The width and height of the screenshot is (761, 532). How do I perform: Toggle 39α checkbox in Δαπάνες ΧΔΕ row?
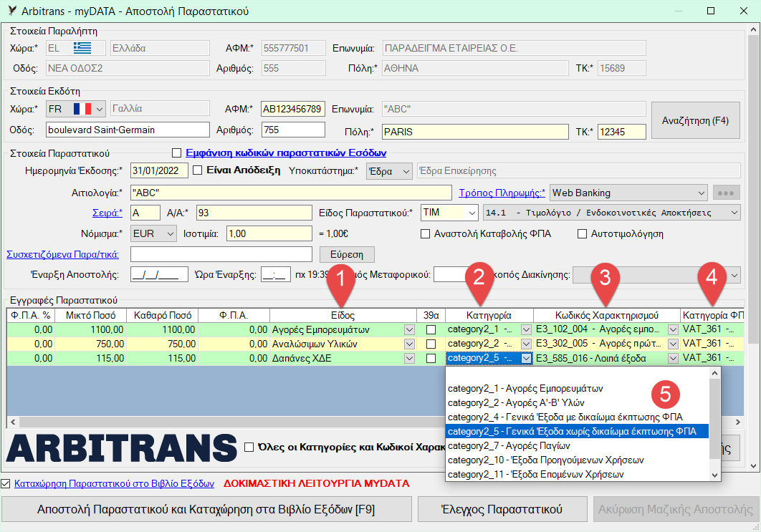point(431,359)
